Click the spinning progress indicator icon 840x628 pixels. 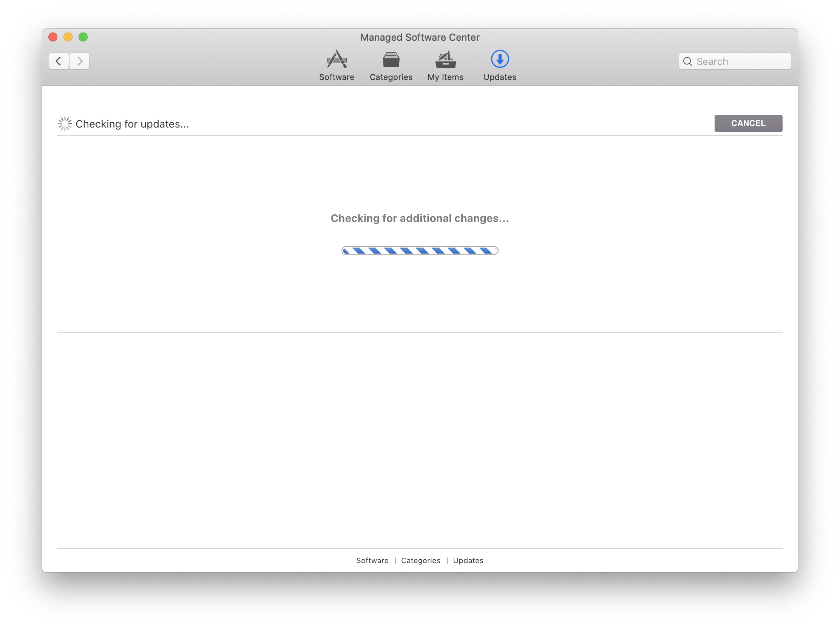[65, 124]
